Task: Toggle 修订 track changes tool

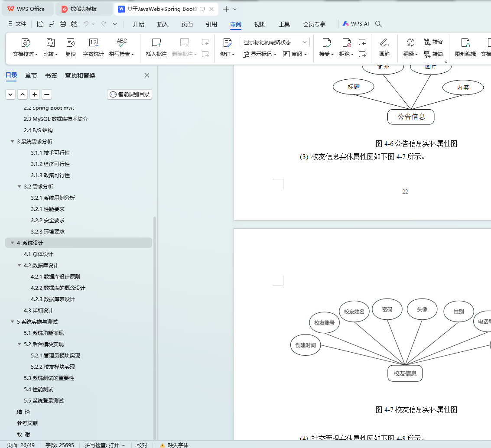Action: pos(228,47)
